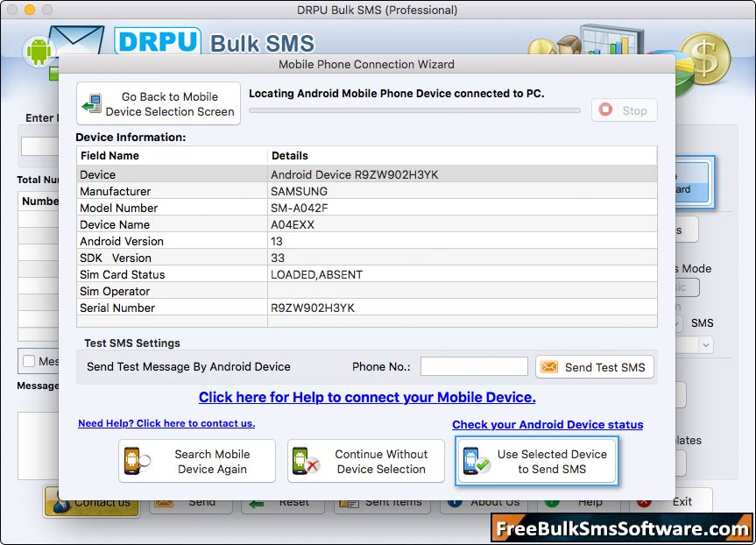Click the SDK Version 33 row
Screen dimensions: 756x545
(366, 258)
